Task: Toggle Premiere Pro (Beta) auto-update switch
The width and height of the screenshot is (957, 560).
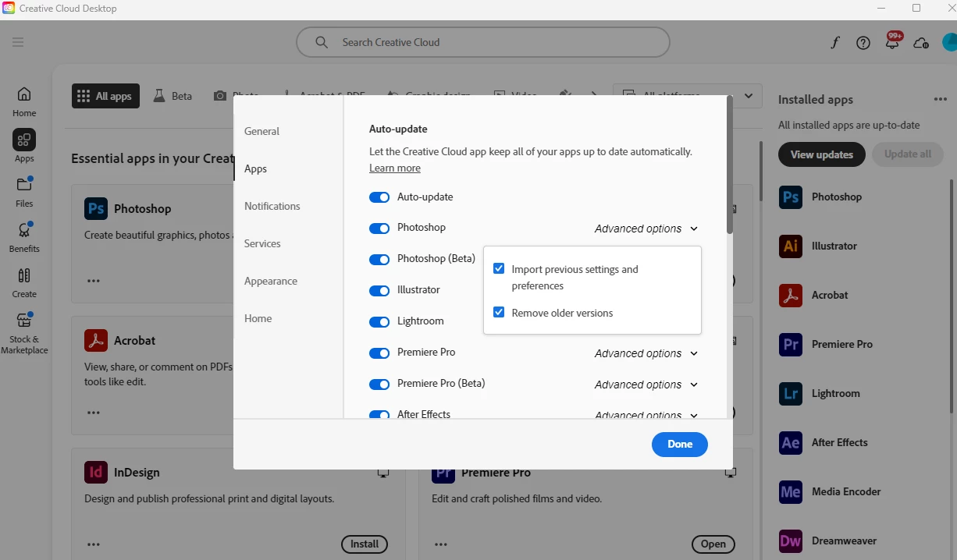Action: pos(379,385)
